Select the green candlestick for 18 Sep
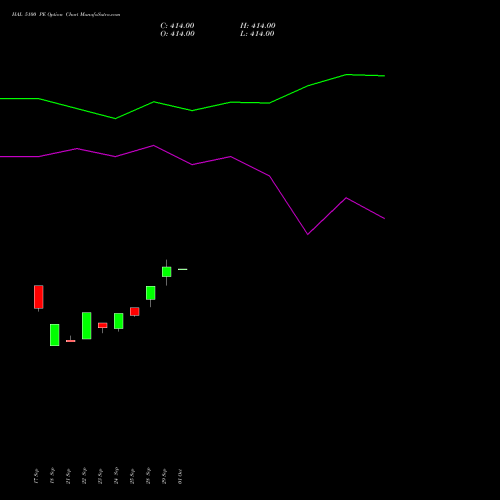 55,335
